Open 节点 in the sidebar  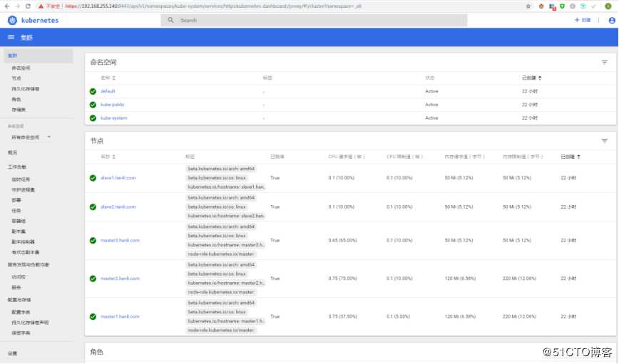[x=16, y=78]
